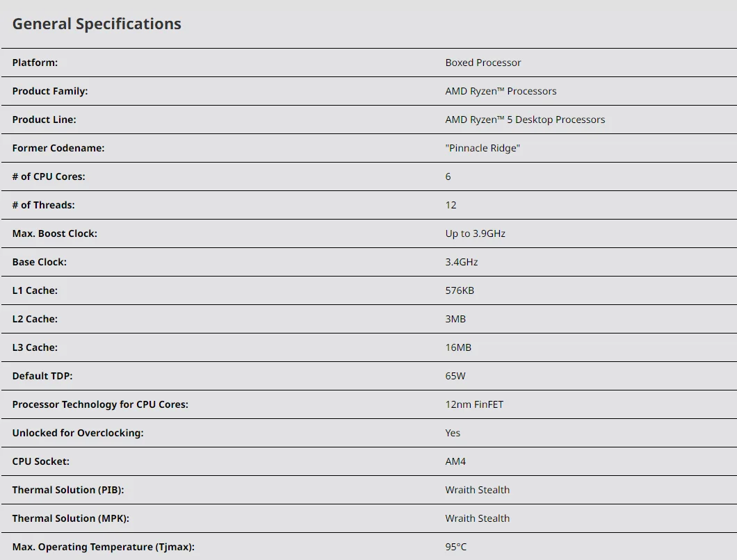Click the Unlocked for Overclocking label

78,433
